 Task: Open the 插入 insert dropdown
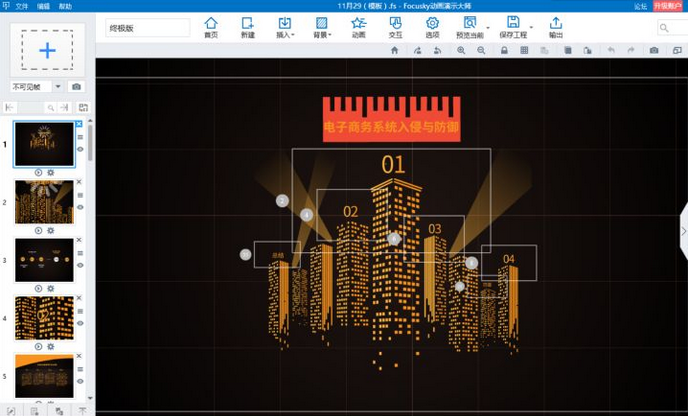(285, 27)
